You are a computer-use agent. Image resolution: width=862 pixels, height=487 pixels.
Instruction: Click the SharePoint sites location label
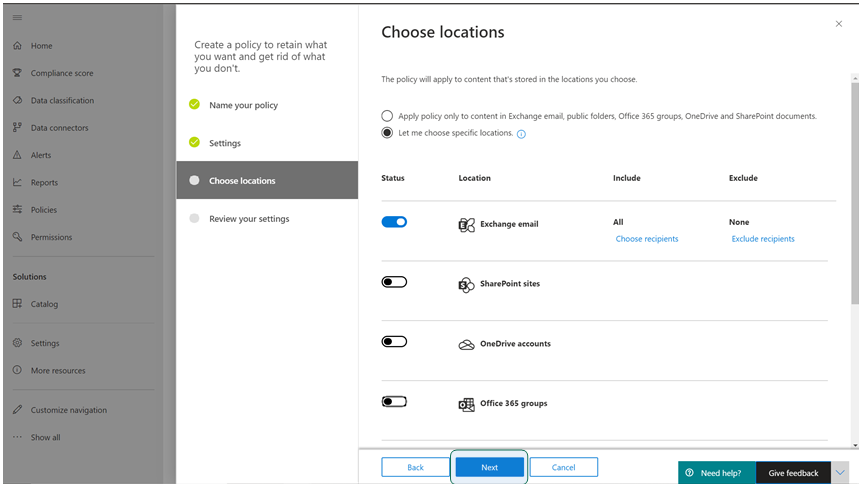[x=510, y=284]
